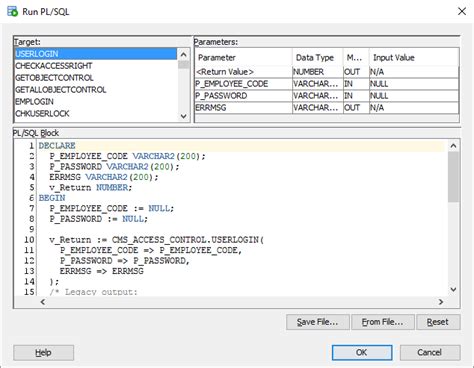The image size is (474, 368).
Task: Click Target list scroll down arrow
Action: tap(184, 116)
